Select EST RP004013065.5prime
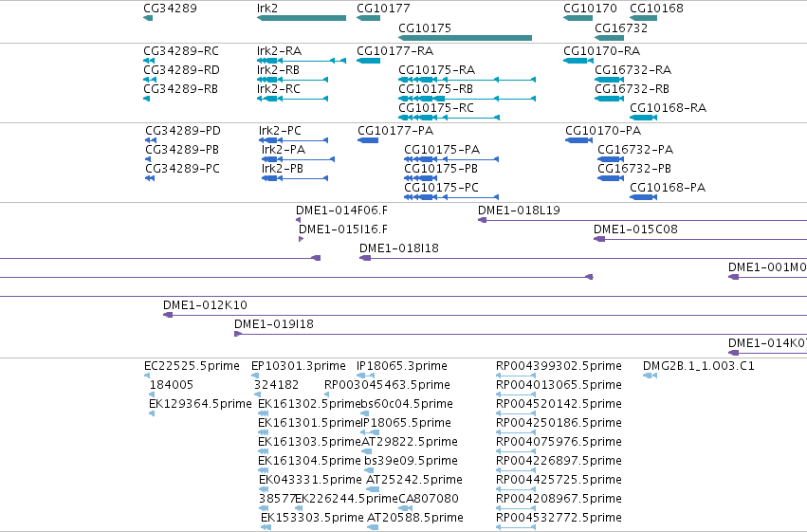The image size is (807, 532). (559, 385)
